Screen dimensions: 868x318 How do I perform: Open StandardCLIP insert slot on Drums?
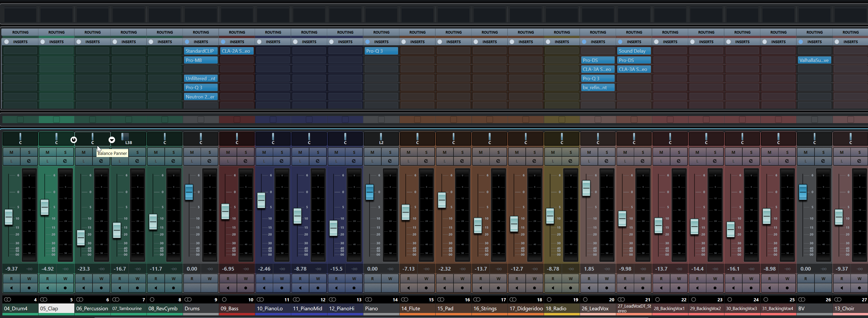pyautogui.click(x=201, y=51)
